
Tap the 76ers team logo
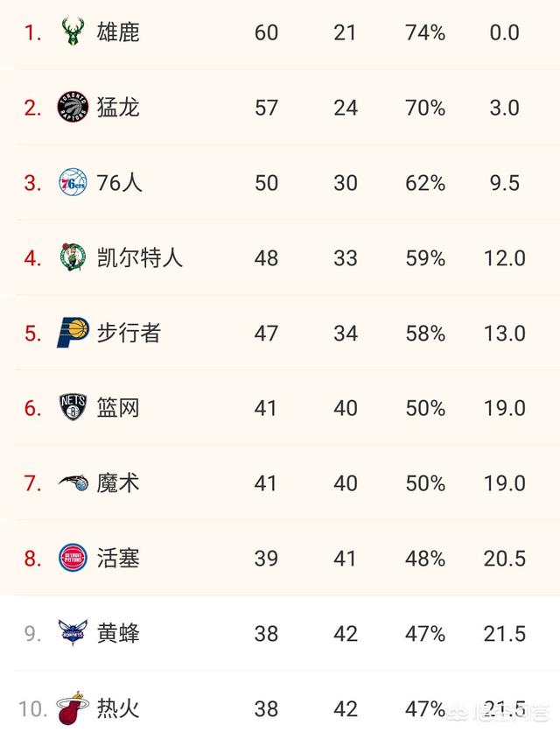[x=73, y=182]
